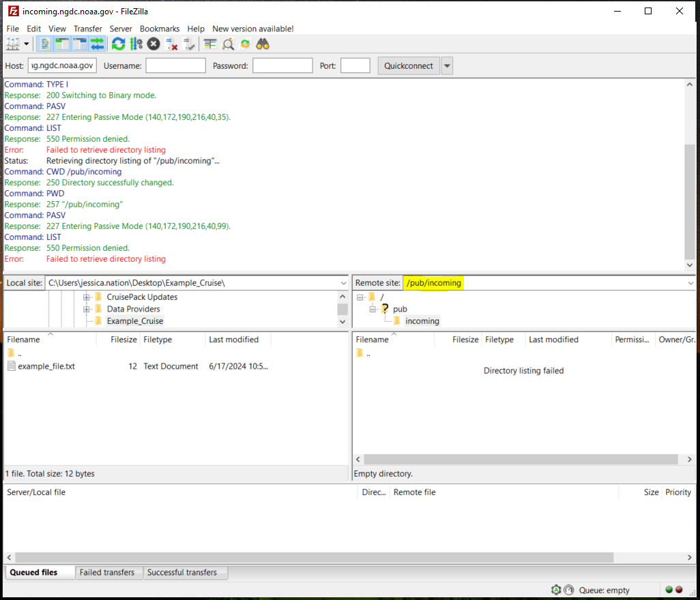Toggle the local directory tree display
This screenshot has width=700, height=600.
click(x=63, y=44)
